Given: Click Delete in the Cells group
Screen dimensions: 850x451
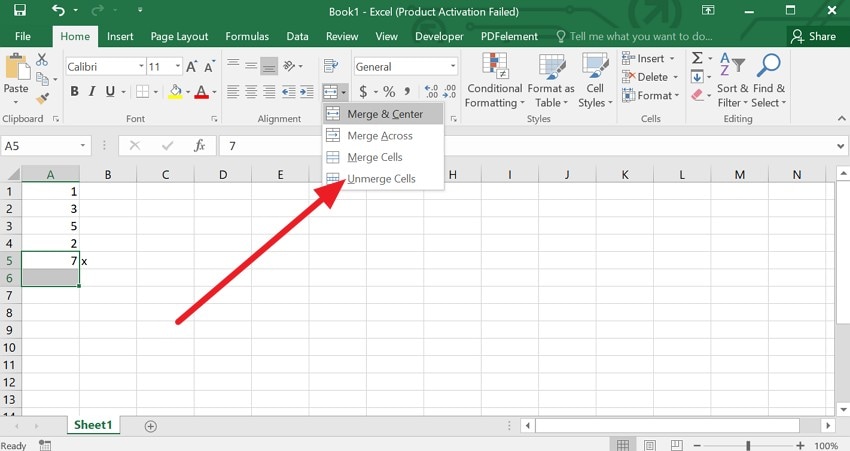Looking at the screenshot, I should (x=649, y=77).
